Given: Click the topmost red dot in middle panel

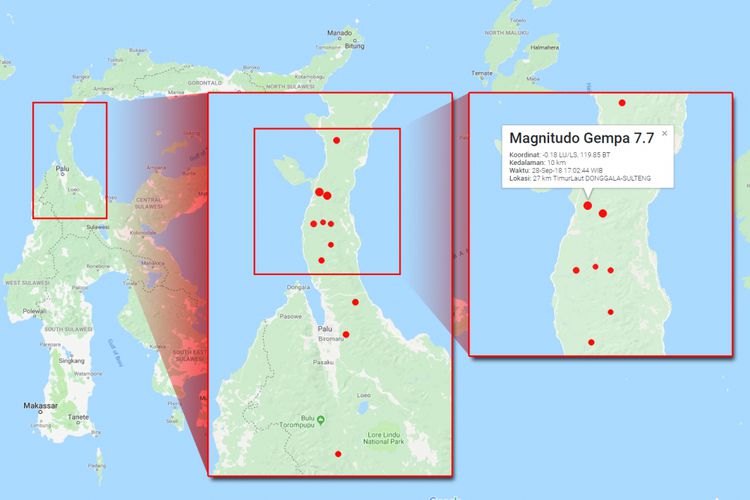Looking at the screenshot, I should 337,140.
